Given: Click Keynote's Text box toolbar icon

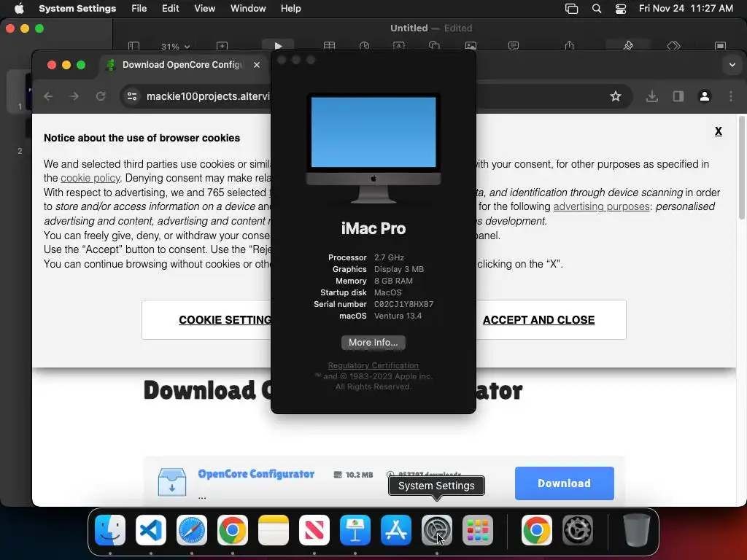Looking at the screenshot, I should pyautogui.click(x=399, y=46).
